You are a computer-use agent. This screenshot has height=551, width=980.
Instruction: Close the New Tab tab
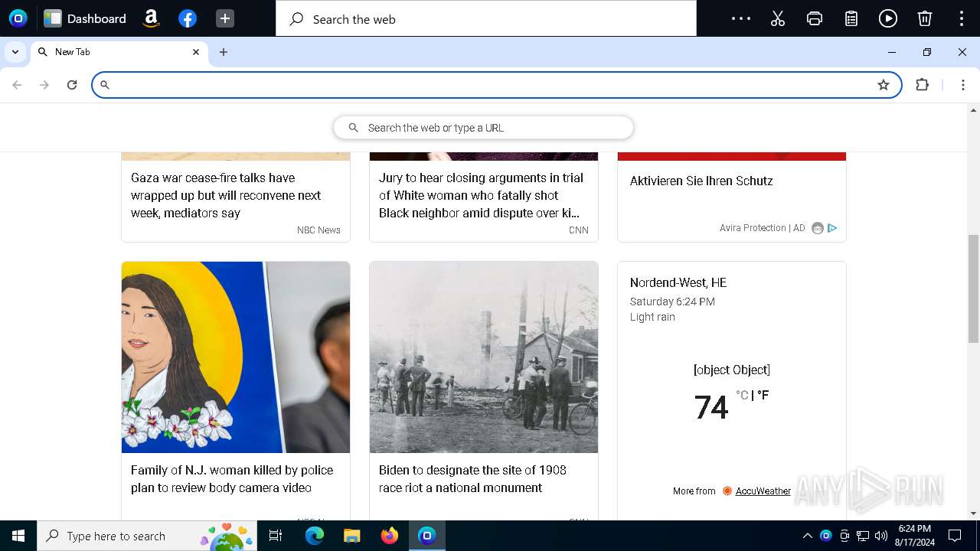point(196,52)
